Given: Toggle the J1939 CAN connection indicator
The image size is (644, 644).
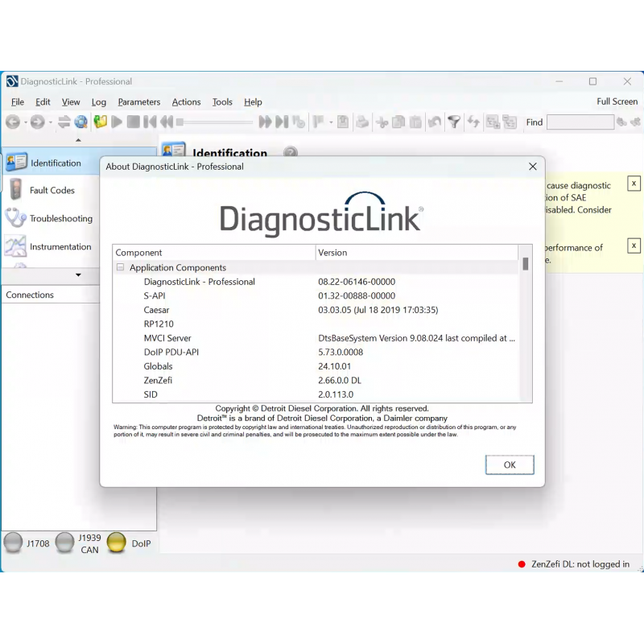Looking at the screenshot, I should [64, 542].
